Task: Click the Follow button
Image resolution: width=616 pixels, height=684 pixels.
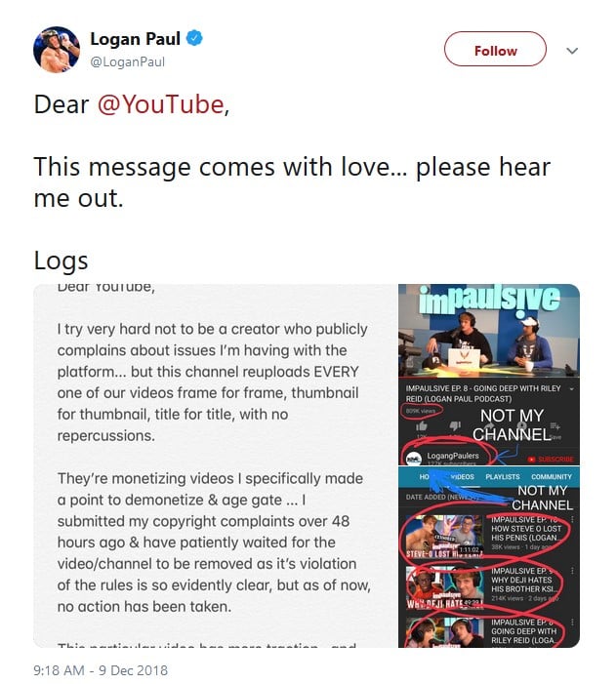Action: (x=495, y=49)
